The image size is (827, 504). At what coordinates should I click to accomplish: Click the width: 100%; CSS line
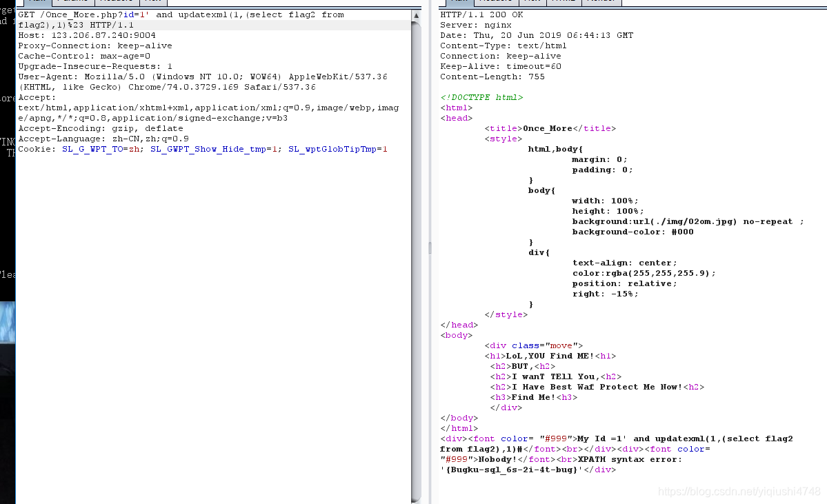point(605,201)
